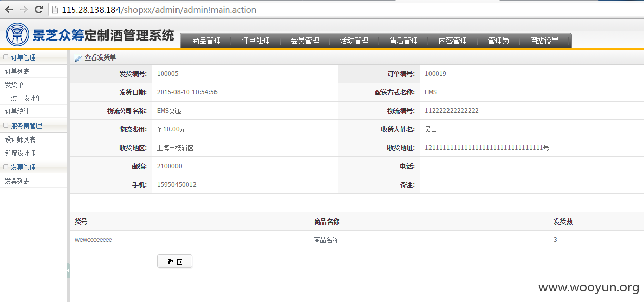644x302 pixels.
Task: Click the browser address bar URL
Action: (159, 10)
